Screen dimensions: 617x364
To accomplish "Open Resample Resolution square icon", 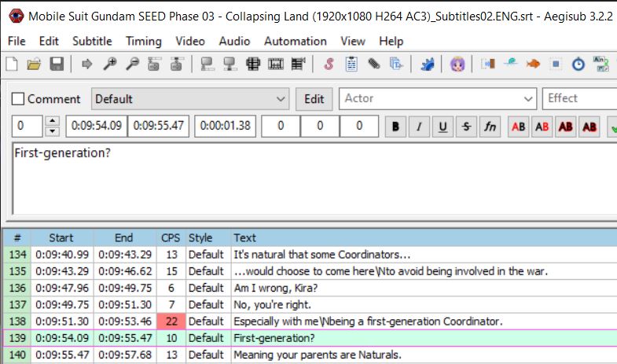I will (556, 64).
